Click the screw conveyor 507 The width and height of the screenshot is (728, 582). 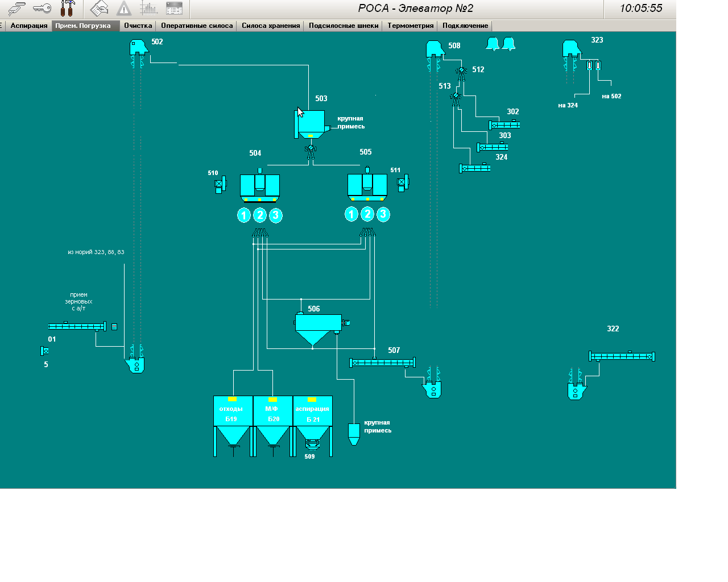click(382, 363)
